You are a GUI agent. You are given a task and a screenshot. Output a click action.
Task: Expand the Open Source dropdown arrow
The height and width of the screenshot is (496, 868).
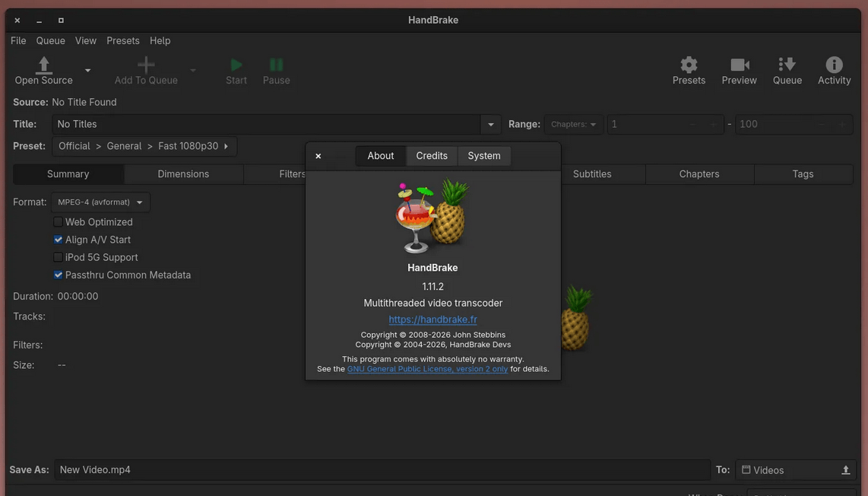click(x=87, y=71)
